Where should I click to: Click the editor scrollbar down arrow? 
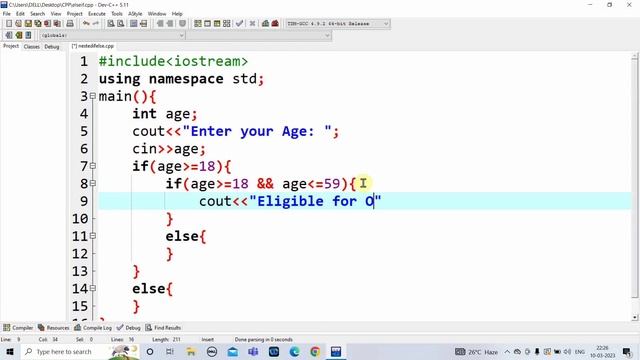point(635,317)
